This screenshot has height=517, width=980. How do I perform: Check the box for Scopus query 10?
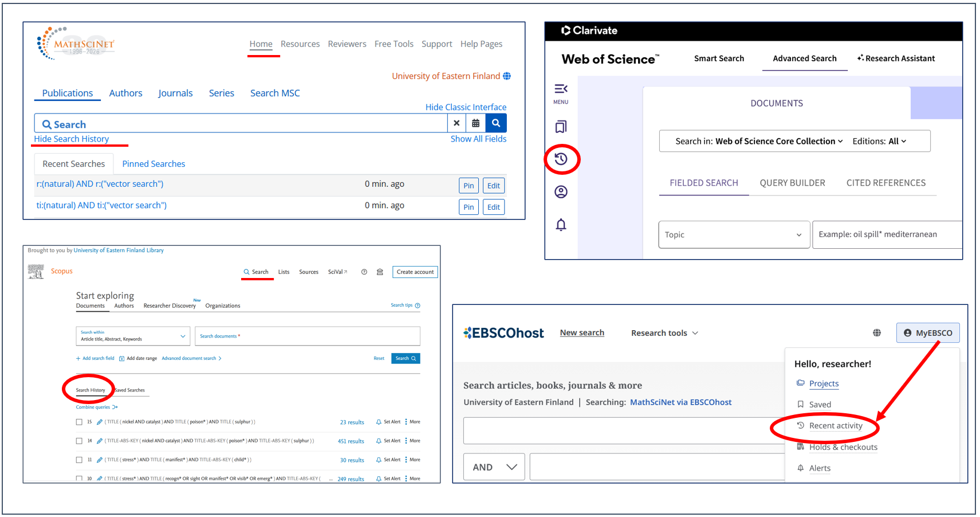point(79,478)
